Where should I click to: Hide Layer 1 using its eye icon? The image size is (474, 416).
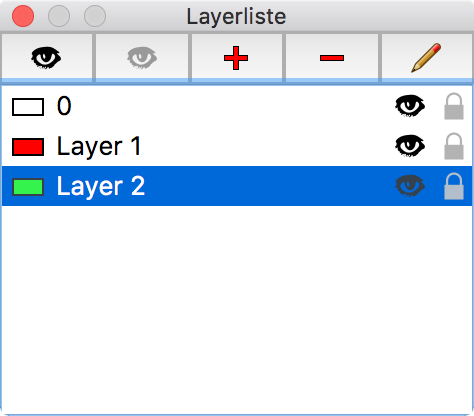pyautogui.click(x=410, y=146)
